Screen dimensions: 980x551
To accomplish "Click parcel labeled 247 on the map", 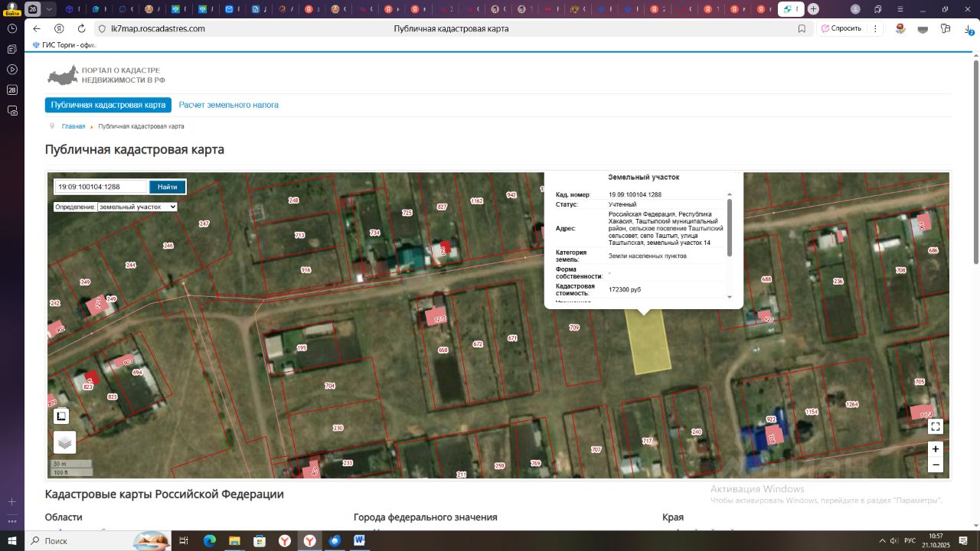I will pos(204,223).
